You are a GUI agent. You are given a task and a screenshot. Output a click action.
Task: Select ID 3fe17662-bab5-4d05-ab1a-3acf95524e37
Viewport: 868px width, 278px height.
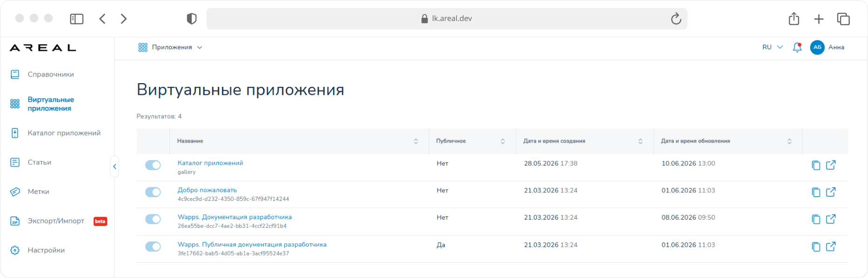pos(233,254)
